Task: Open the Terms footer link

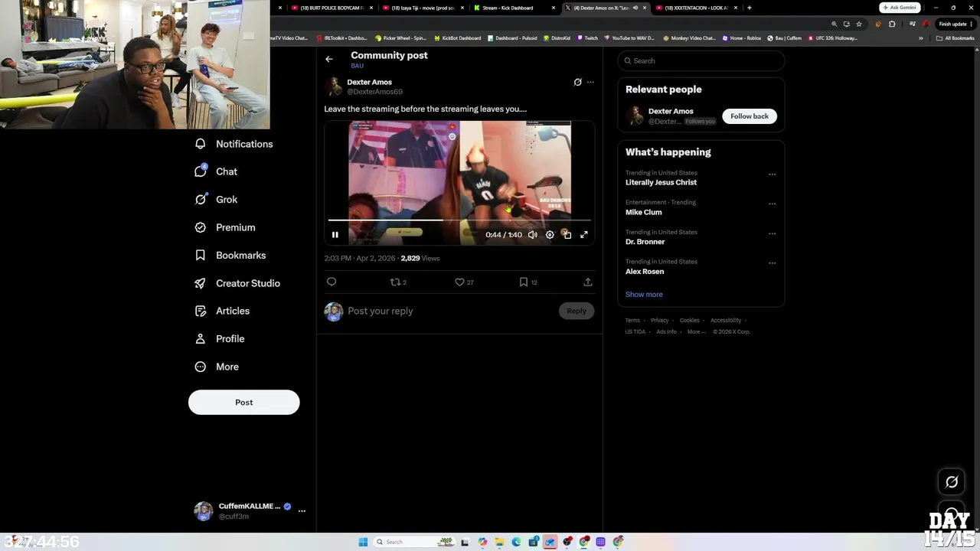Action: coord(632,321)
